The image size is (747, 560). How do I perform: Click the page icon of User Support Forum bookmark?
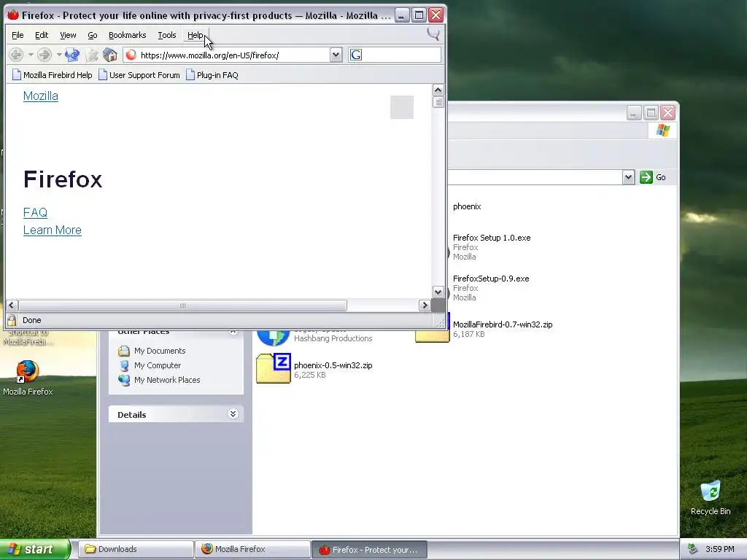[x=103, y=75]
